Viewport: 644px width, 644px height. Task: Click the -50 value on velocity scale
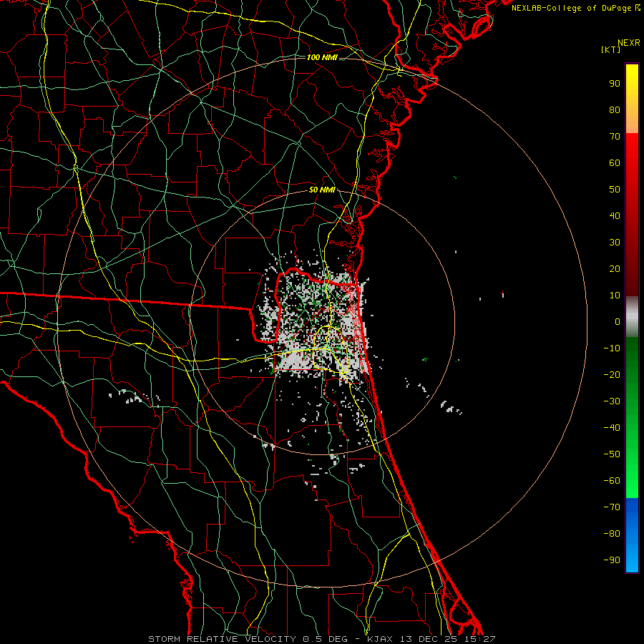tap(612, 454)
